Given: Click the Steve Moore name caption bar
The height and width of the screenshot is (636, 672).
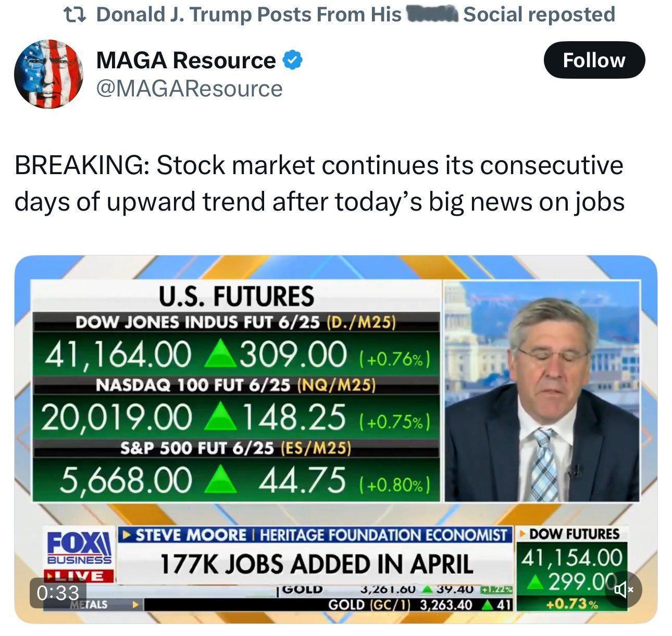Looking at the screenshot, I should (315, 535).
